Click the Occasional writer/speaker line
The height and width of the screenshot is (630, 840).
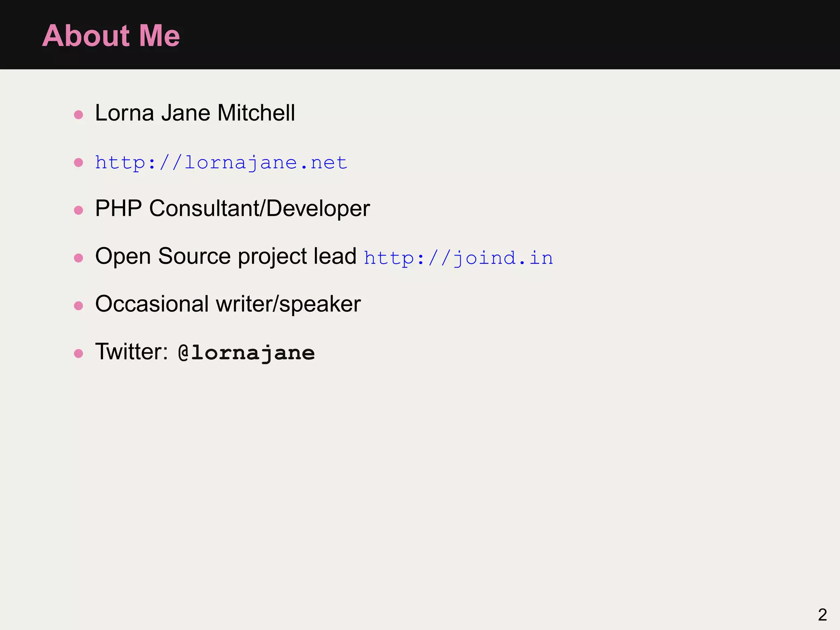coord(228,304)
